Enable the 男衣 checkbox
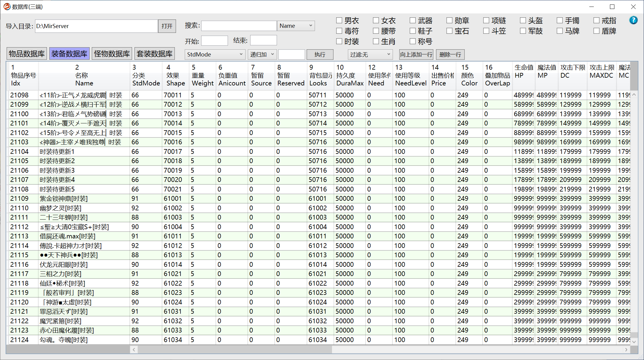Viewport: 644px width, 360px height. (339, 20)
